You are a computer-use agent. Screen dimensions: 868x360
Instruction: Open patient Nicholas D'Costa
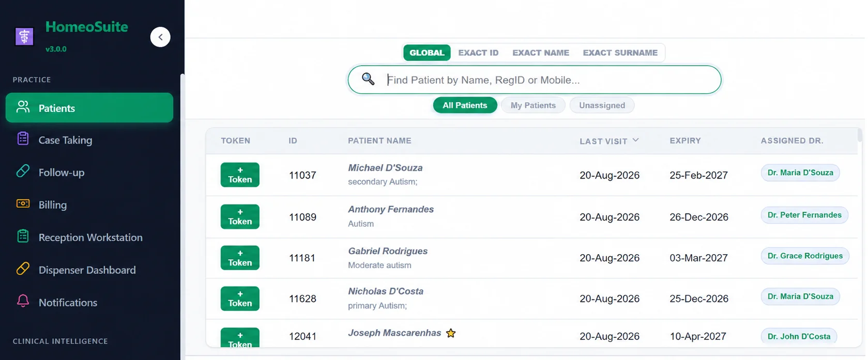386,291
